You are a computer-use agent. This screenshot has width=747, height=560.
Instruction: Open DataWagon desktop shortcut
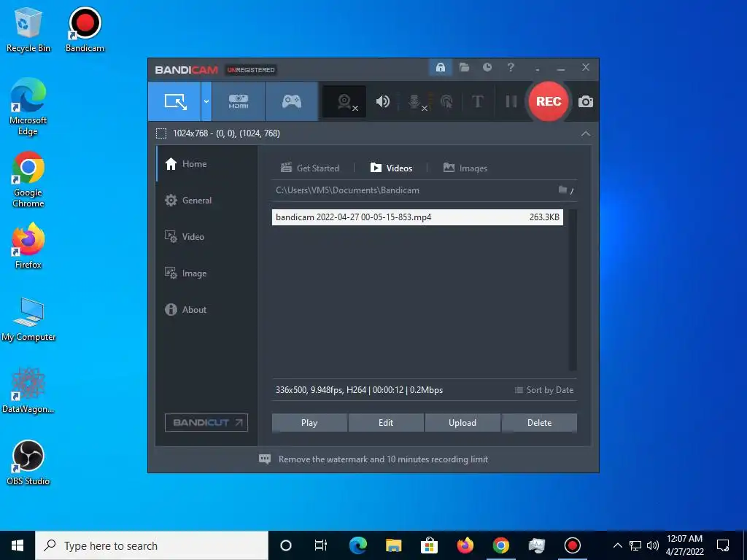(28, 391)
